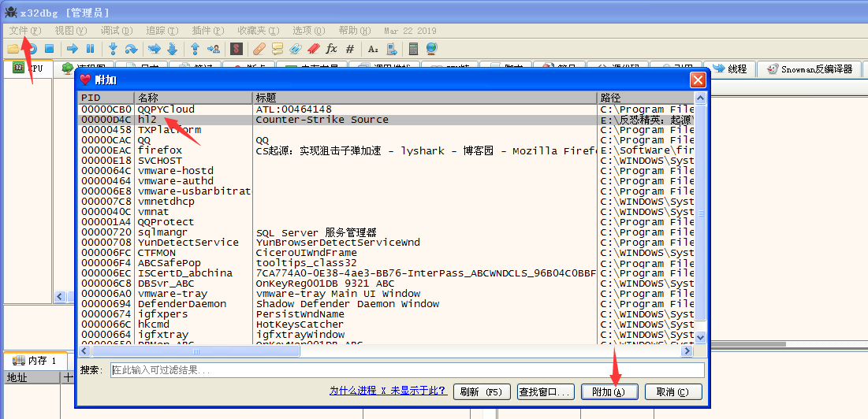Select the TXPlatform process row

click(386, 130)
